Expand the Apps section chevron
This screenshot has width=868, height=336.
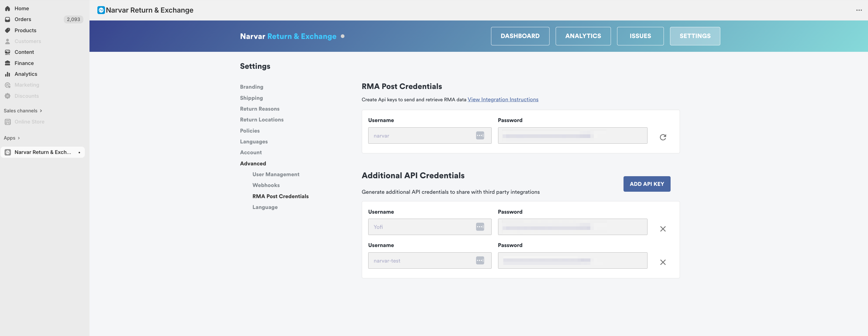pos(18,138)
